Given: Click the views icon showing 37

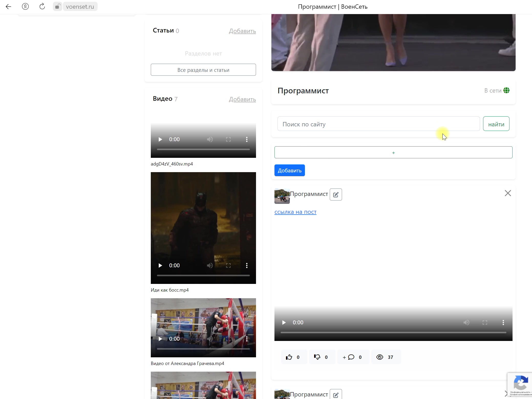Looking at the screenshot, I should 380,357.
